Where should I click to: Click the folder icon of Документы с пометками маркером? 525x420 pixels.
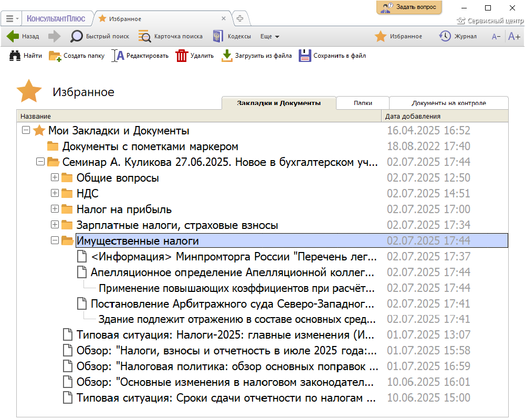coord(53,146)
